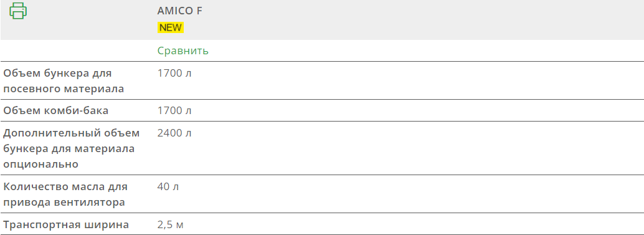The image size is (644, 235).
Task: Click the word 'опционально'
Action: [x=40, y=165]
